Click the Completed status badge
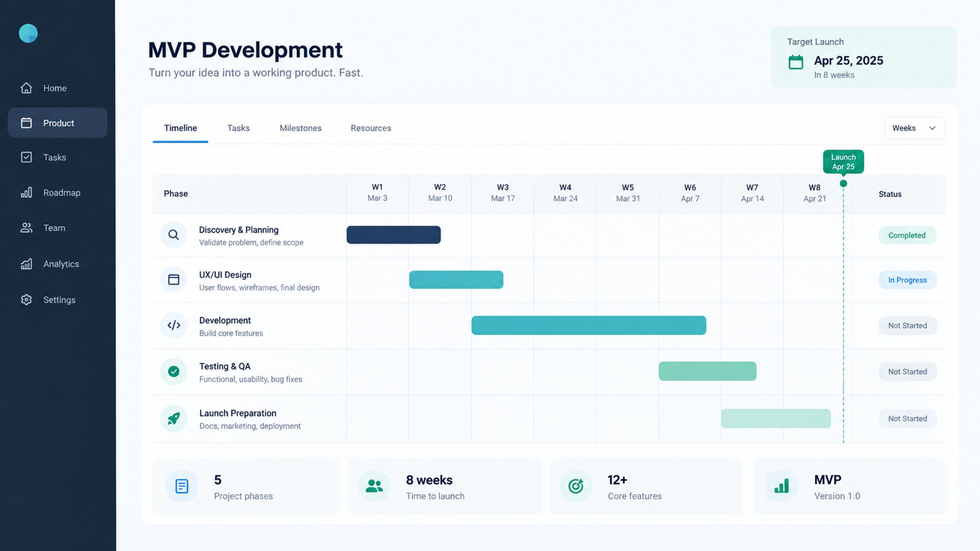Image resolution: width=980 pixels, height=551 pixels. click(x=907, y=235)
